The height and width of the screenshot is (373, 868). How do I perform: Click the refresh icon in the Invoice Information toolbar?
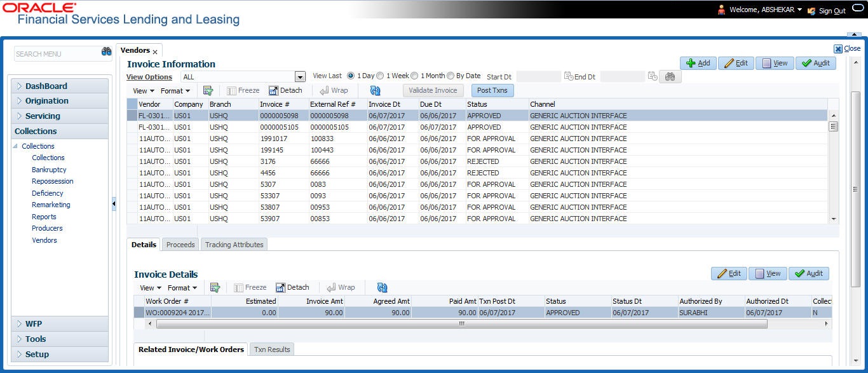coord(375,90)
